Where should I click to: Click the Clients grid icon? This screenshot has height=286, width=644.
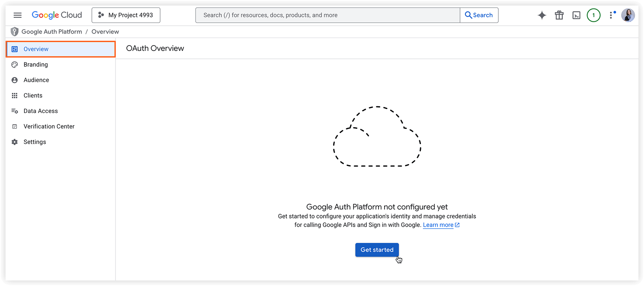point(15,95)
